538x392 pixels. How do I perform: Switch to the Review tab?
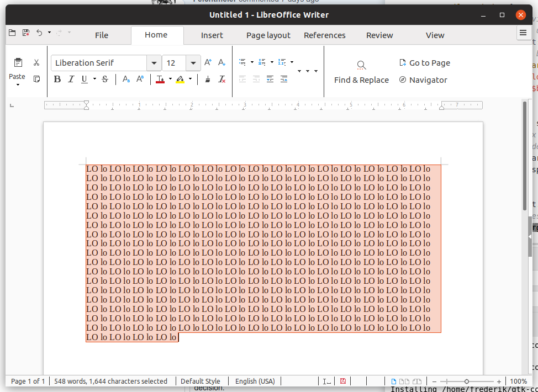coord(379,35)
